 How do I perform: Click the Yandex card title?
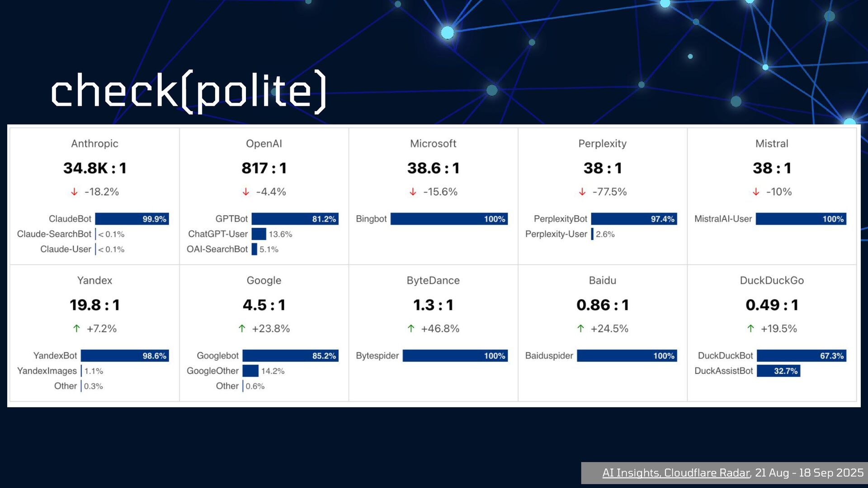[x=94, y=280]
